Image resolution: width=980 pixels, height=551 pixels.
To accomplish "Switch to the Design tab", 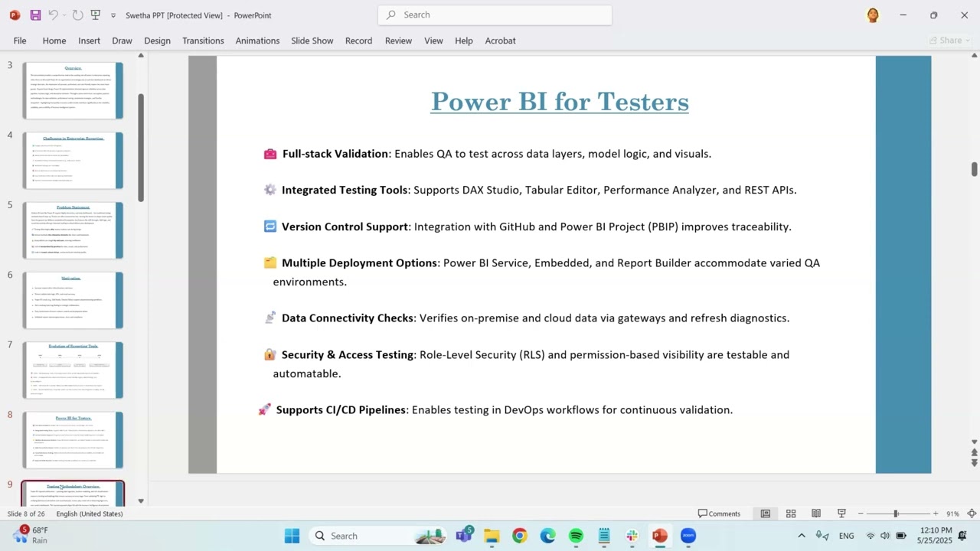I will [157, 41].
